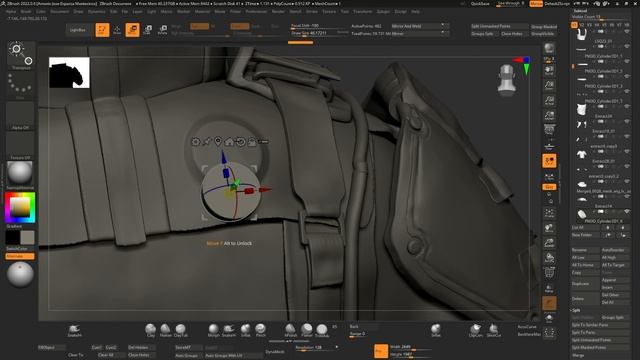Click the Frame mesh icon
This screenshot has width=640, height=360.
click(x=549, y=213)
